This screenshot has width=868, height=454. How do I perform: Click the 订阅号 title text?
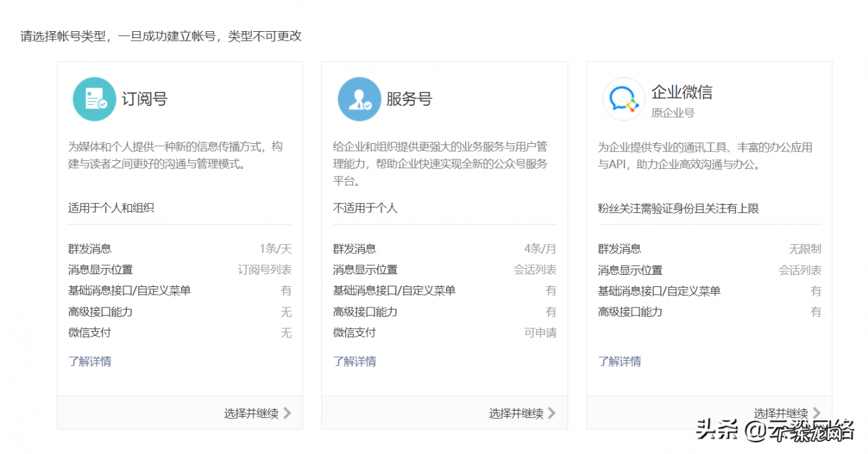[143, 97]
